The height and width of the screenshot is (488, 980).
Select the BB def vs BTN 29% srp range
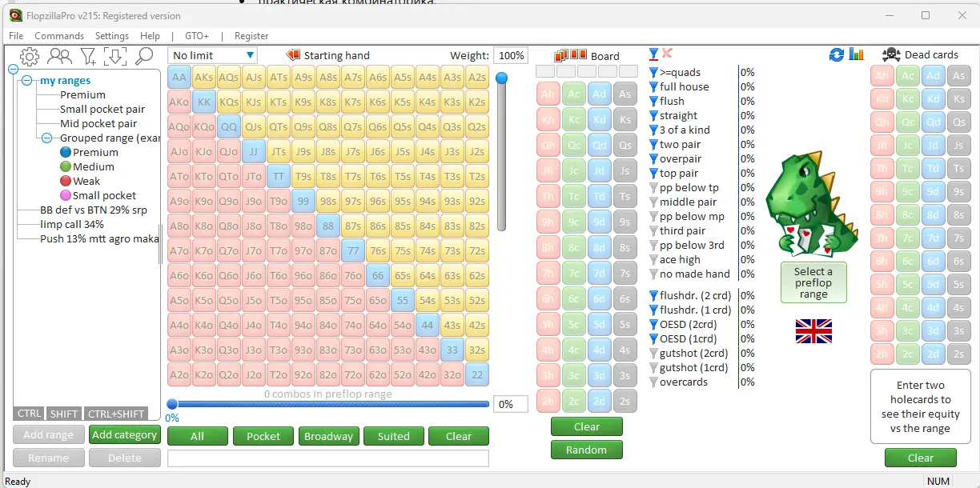[x=94, y=210]
